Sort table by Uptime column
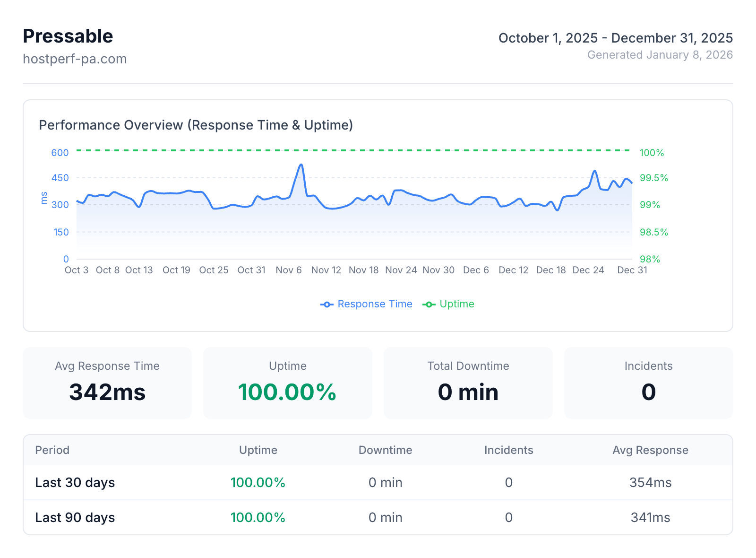Screen dimensions: 756x558 (x=258, y=450)
